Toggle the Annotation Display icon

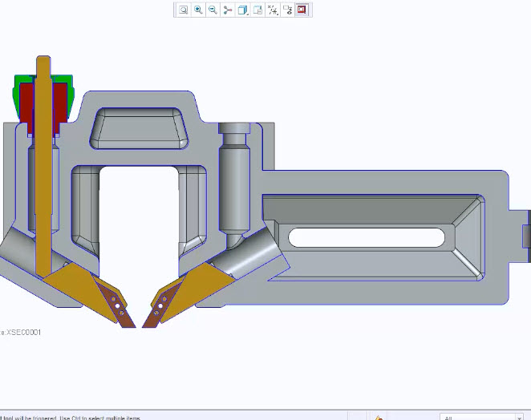click(287, 10)
